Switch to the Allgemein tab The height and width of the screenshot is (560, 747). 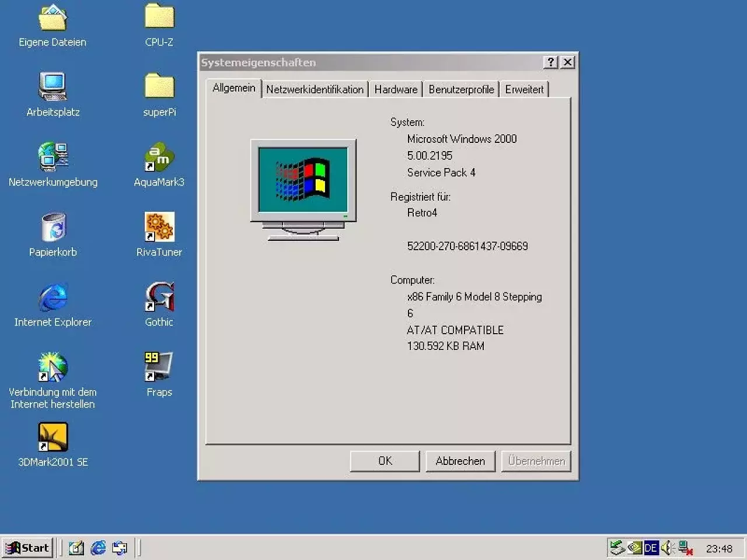pyautogui.click(x=234, y=88)
